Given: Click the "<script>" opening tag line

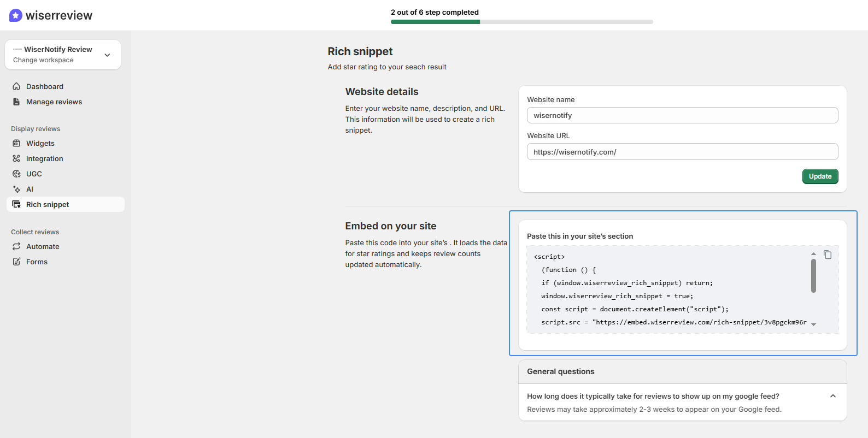Looking at the screenshot, I should [549, 257].
